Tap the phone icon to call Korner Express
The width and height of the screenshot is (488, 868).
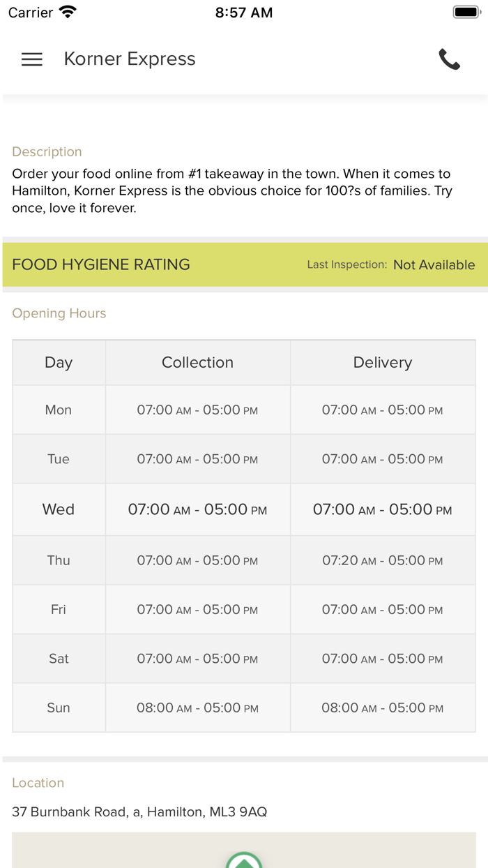click(x=450, y=59)
